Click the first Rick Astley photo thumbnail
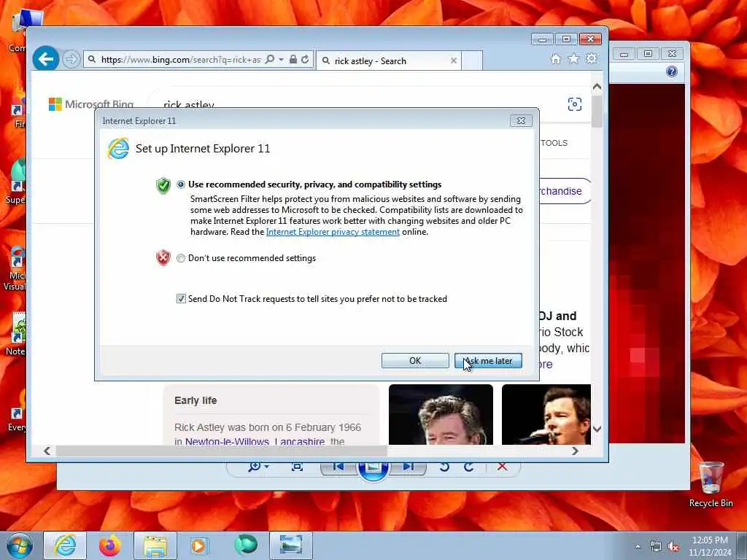The image size is (747, 560). pos(441,414)
